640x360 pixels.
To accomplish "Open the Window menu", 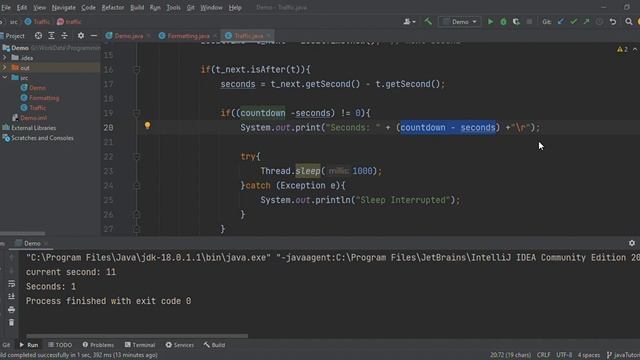I will [x=211, y=8].
